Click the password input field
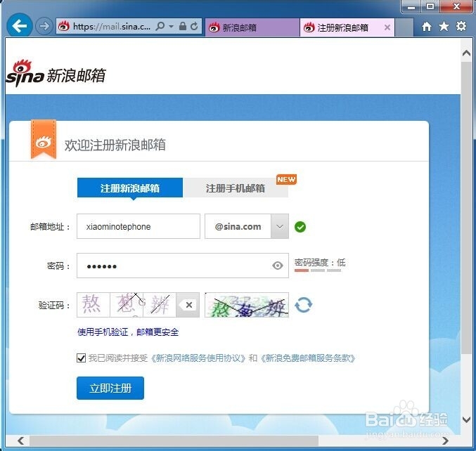Screen dimensions: 476x451 tap(182, 266)
